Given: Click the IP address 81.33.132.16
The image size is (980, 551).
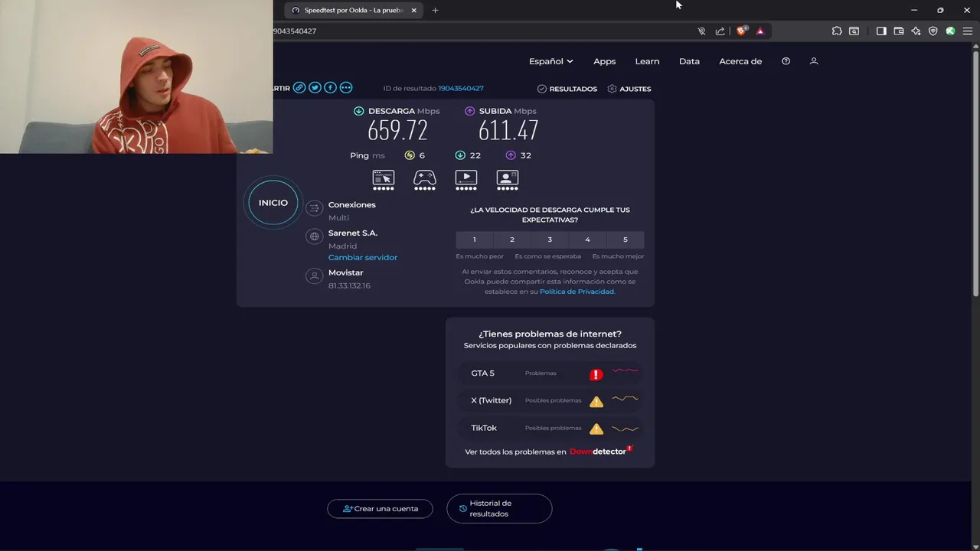Looking at the screenshot, I should pyautogui.click(x=349, y=285).
